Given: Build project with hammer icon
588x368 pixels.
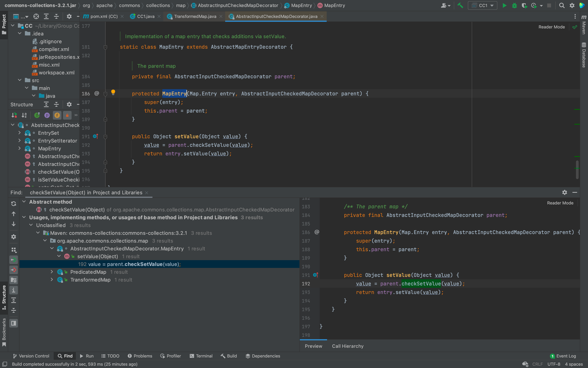Looking at the screenshot, I should [x=460, y=5].
